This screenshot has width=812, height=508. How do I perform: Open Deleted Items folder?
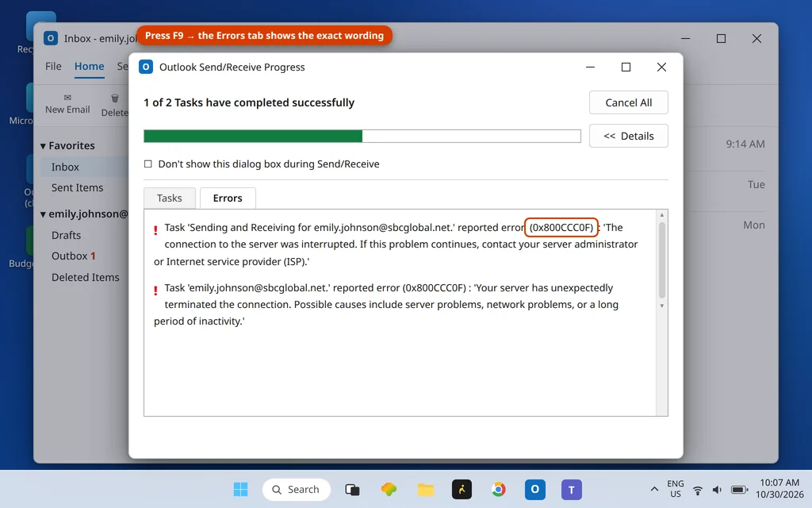tap(86, 277)
